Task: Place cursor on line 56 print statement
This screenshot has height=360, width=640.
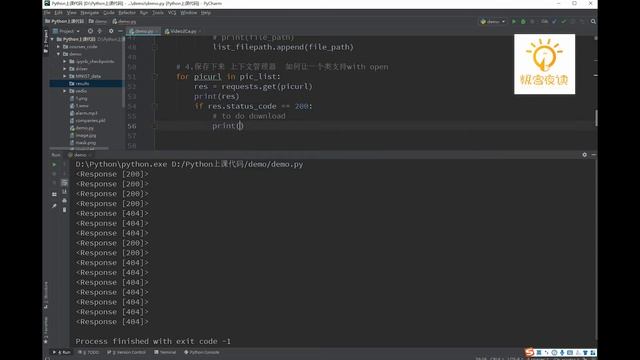Action: (227, 126)
